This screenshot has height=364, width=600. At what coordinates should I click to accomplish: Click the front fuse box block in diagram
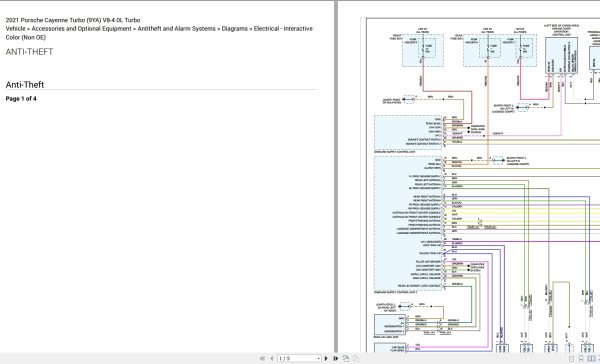423,51
